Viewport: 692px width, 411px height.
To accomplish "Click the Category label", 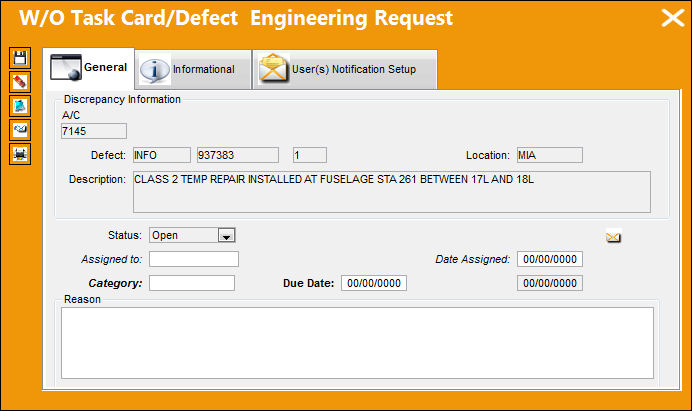I will coord(115,283).
